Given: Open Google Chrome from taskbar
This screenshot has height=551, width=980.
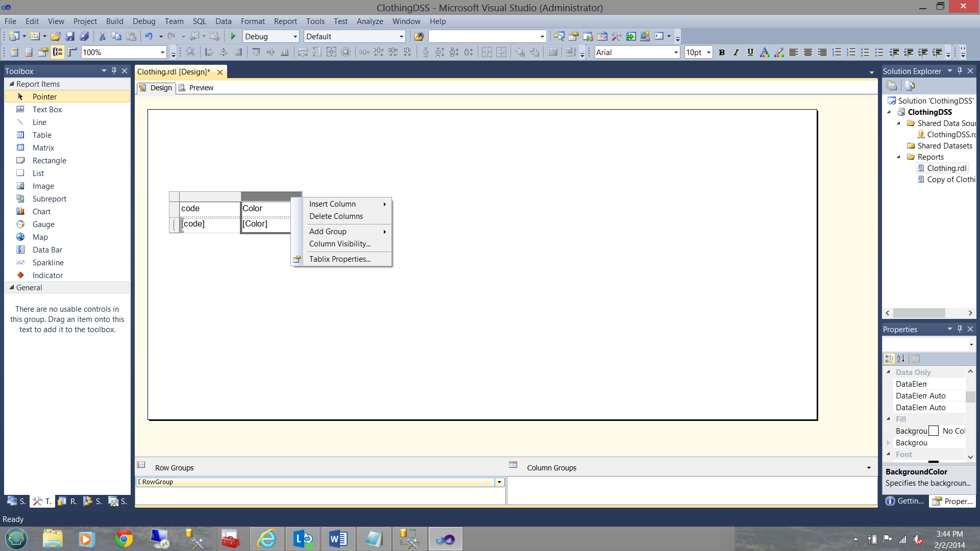Looking at the screenshot, I should [x=124, y=539].
